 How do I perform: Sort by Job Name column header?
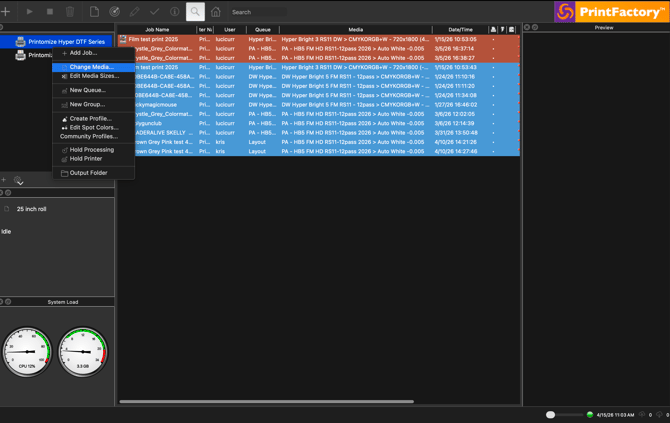coord(157,29)
